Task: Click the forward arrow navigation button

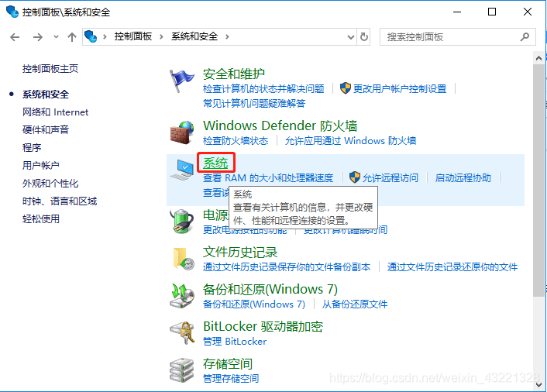Action: 38,37
